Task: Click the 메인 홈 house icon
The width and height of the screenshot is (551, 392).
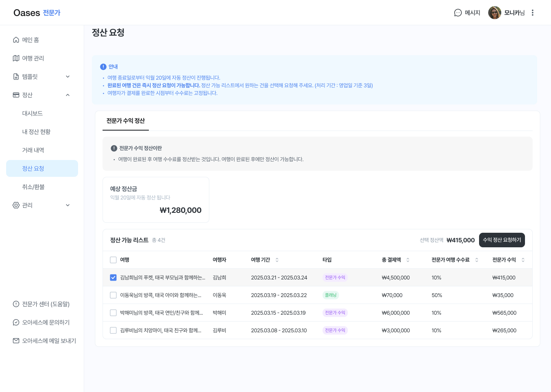Action: pos(16,40)
